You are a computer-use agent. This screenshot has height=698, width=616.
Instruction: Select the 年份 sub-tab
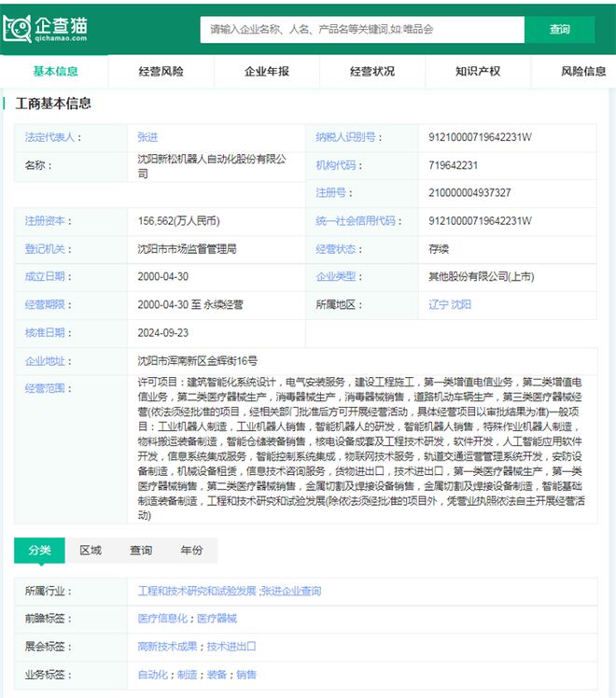coord(192,551)
